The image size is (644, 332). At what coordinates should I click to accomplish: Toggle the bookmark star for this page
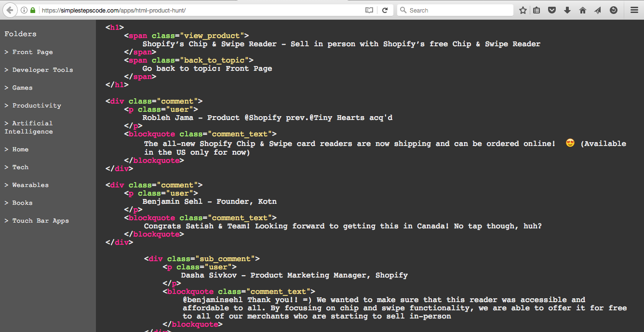523,10
